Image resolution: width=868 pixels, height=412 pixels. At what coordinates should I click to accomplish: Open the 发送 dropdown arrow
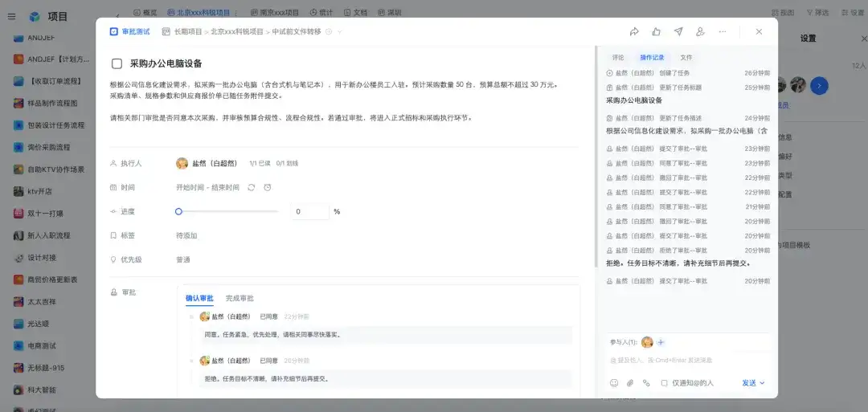762,383
